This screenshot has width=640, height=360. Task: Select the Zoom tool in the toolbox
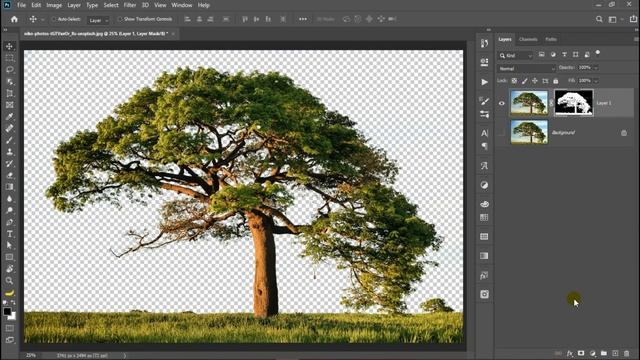tap(9, 281)
